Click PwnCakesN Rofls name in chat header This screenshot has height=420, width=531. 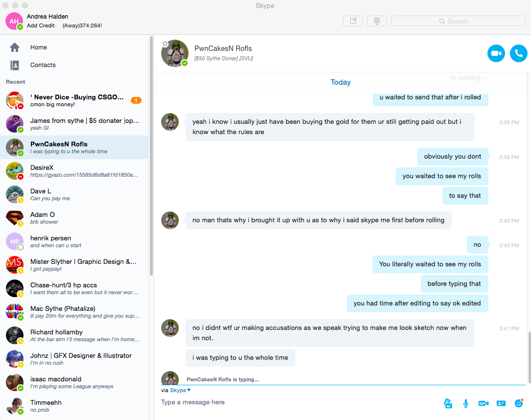223,48
